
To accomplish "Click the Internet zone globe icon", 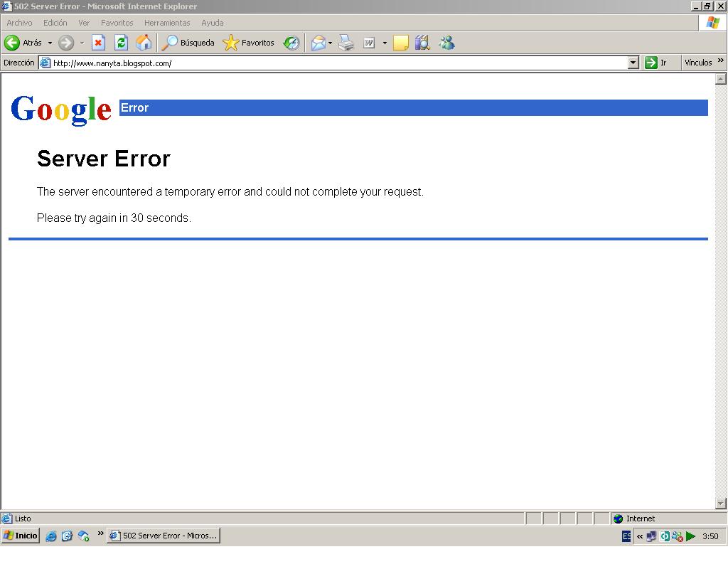I will pyautogui.click(x=618, y=519).
